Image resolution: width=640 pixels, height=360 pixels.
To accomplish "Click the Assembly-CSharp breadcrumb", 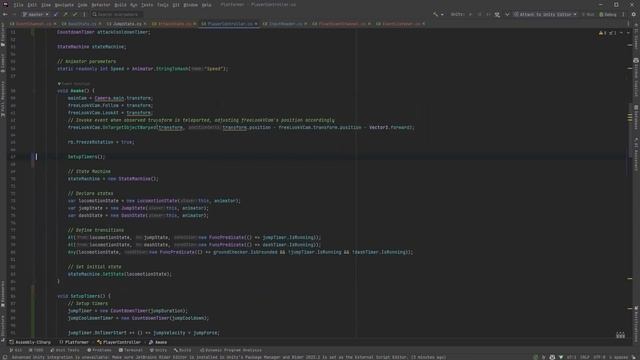I will pyautogui.click(x=30, y=342).
